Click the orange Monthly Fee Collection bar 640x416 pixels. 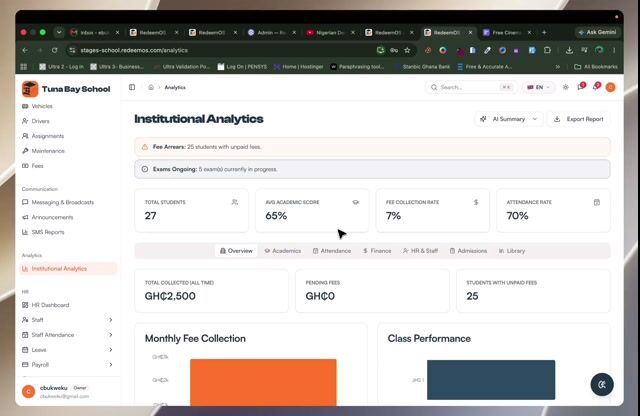point(263,382)
